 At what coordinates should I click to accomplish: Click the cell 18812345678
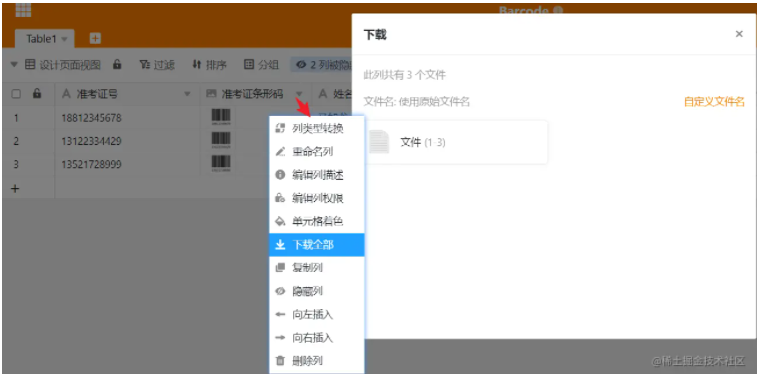127,118
